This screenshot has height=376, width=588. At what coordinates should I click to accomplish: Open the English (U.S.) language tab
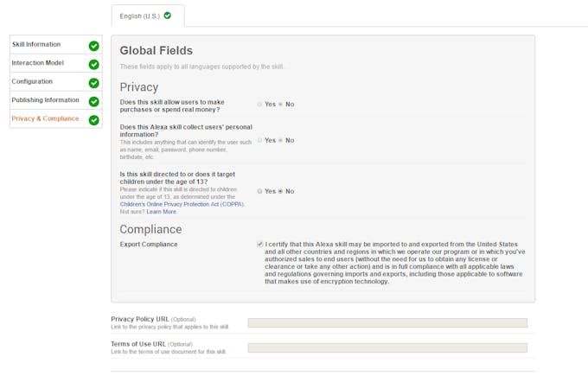point(148,16)
